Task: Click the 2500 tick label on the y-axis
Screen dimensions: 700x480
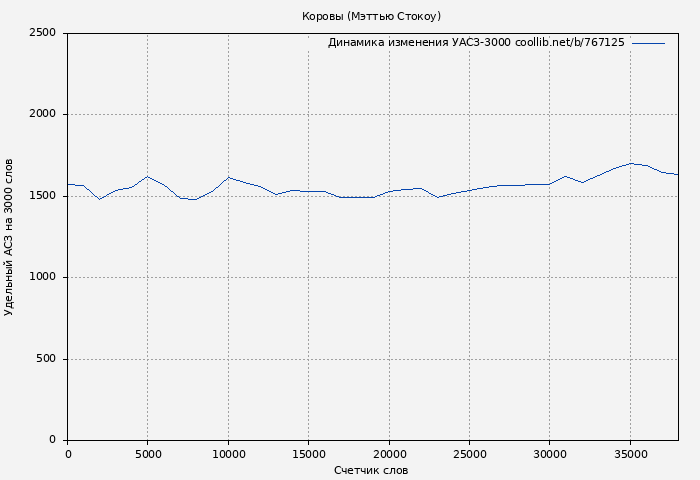Action: pos(42,33)
